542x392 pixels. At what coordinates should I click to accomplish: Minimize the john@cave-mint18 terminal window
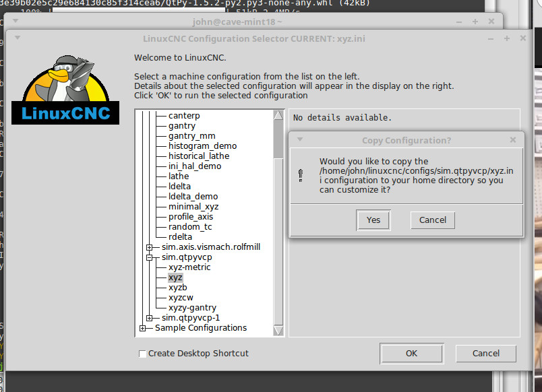[459, 22]
